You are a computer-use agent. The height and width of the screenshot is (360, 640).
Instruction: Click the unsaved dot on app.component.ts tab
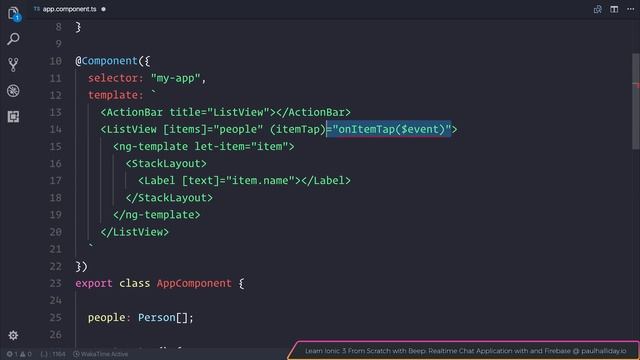(103, 9)
